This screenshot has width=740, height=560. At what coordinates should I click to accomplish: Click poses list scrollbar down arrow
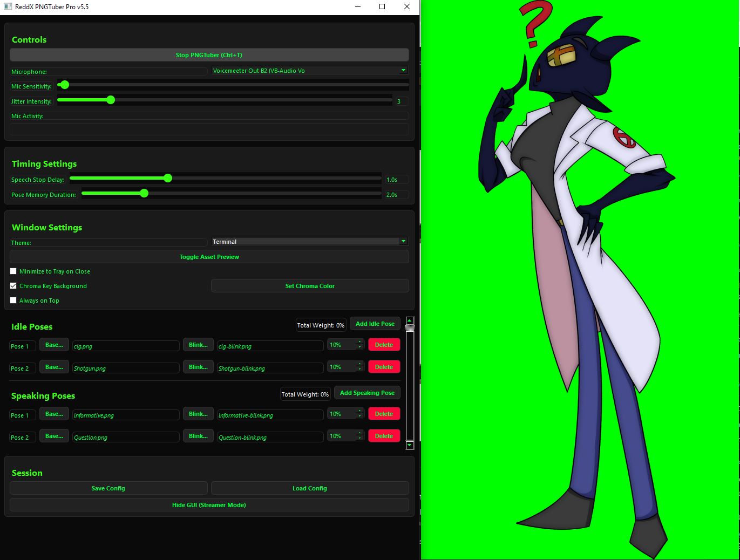point(410,445)
